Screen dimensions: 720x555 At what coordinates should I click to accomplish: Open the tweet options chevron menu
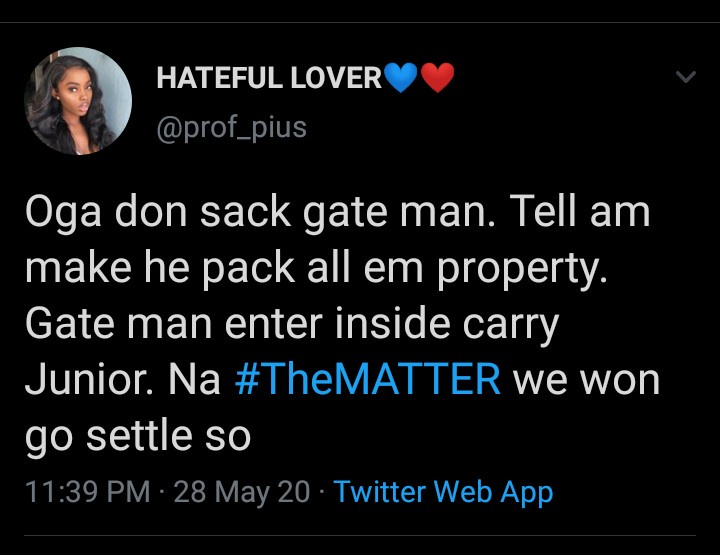685,77
